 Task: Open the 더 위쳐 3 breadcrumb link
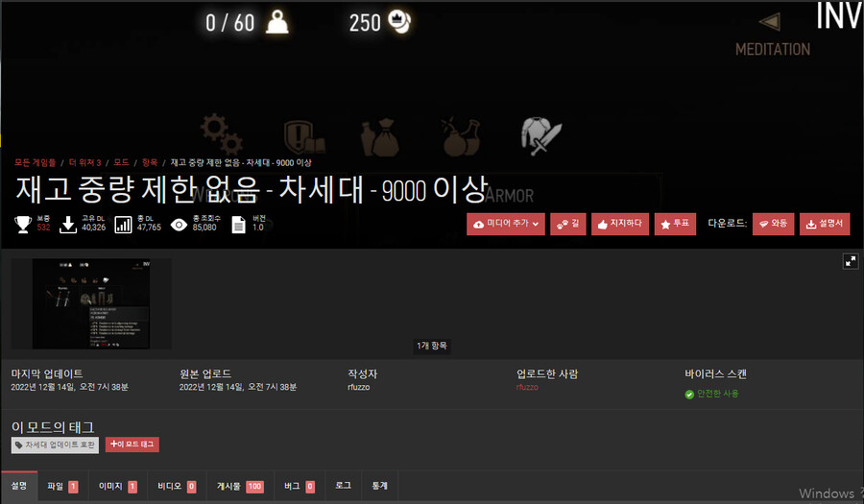point(84,162)
